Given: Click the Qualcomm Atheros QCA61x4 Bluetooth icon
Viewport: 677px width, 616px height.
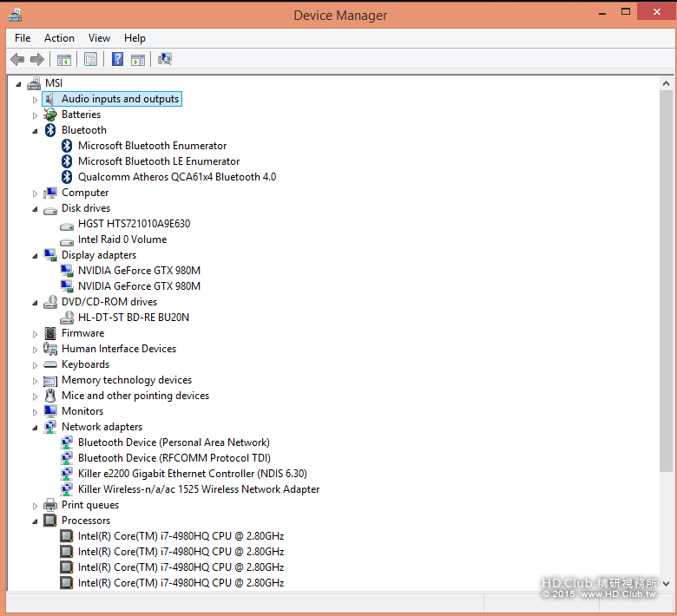Looking at the screenshot, I should 67,176.
